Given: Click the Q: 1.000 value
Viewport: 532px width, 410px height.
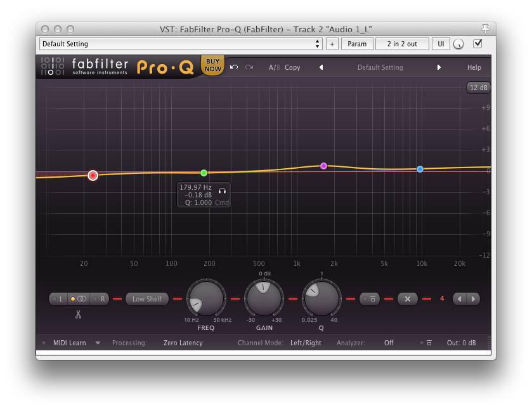Looking at the screenshot, I should 198,202.
